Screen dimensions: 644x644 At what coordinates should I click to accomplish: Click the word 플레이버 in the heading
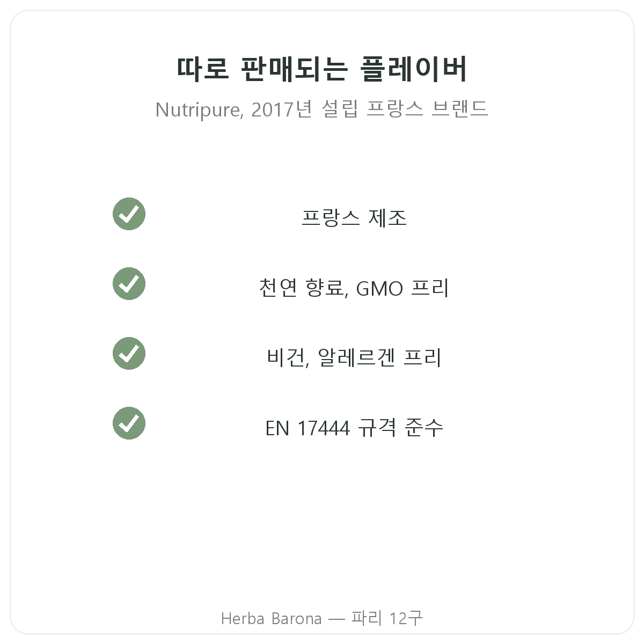[414, 69]
